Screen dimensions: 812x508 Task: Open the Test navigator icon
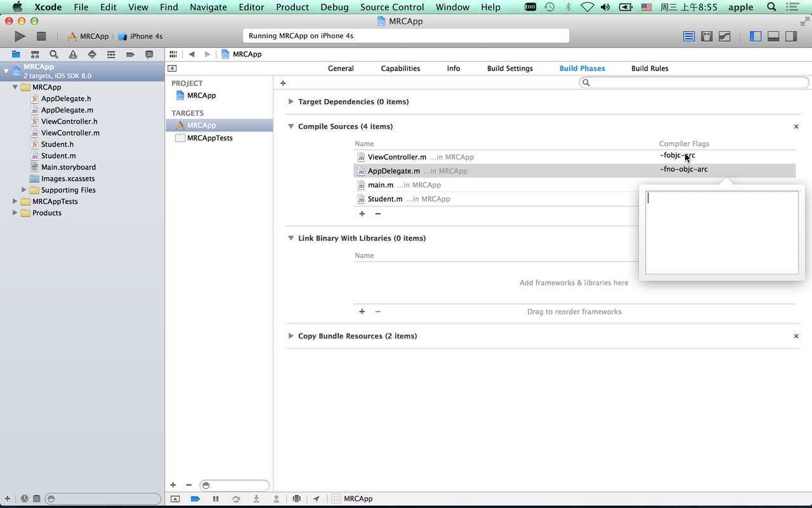tap(92, 55)
